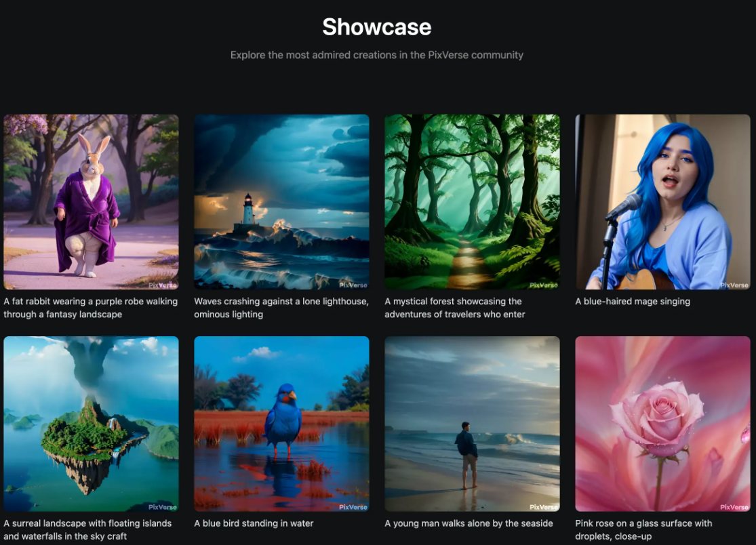Click the Showcase heading
The width and height of the screenshot is (756, 545).
pos(376,27)
